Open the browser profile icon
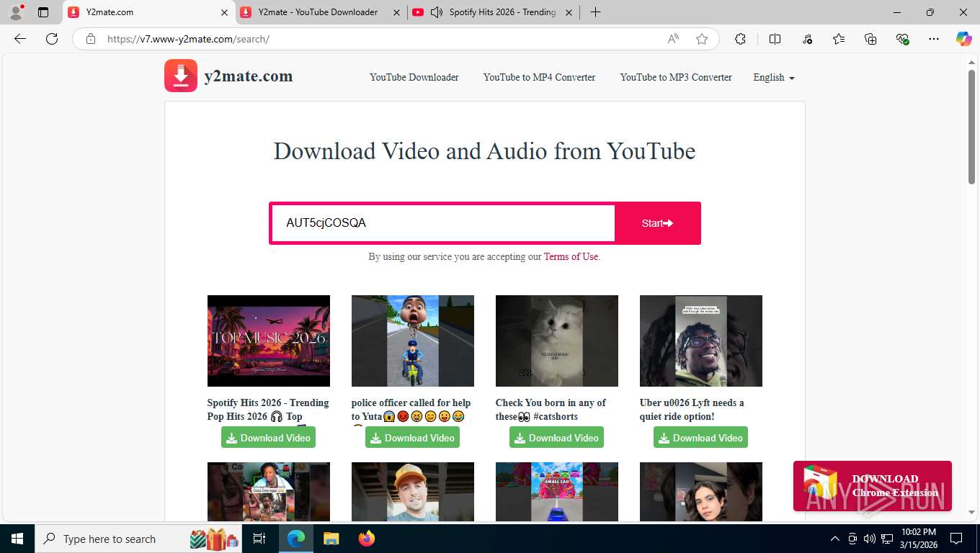The image size is (980, 553). [16, 12]
